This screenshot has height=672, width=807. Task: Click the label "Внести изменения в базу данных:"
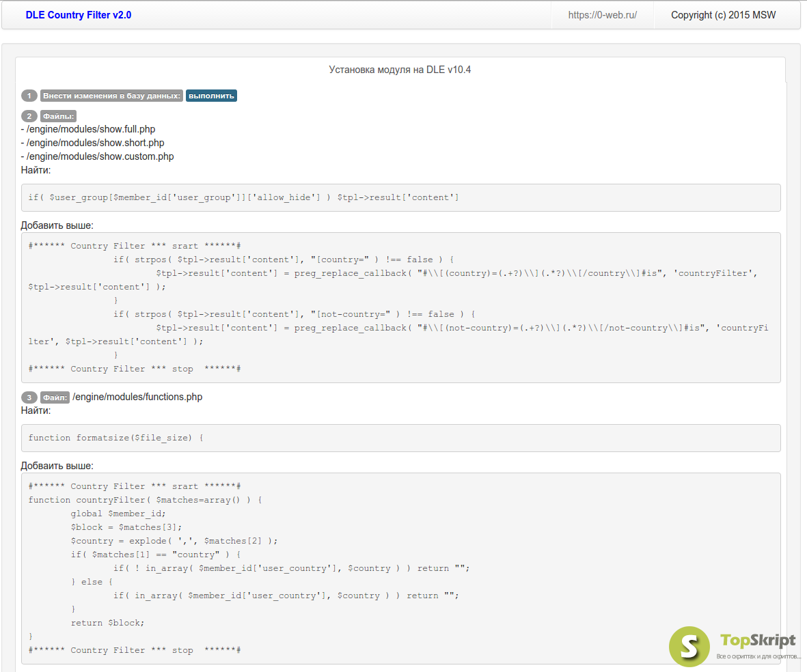(111, 96)
